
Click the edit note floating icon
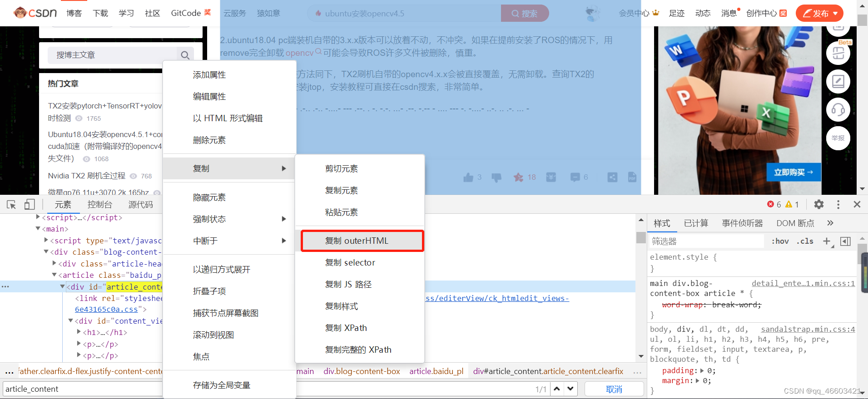[838, 82]
